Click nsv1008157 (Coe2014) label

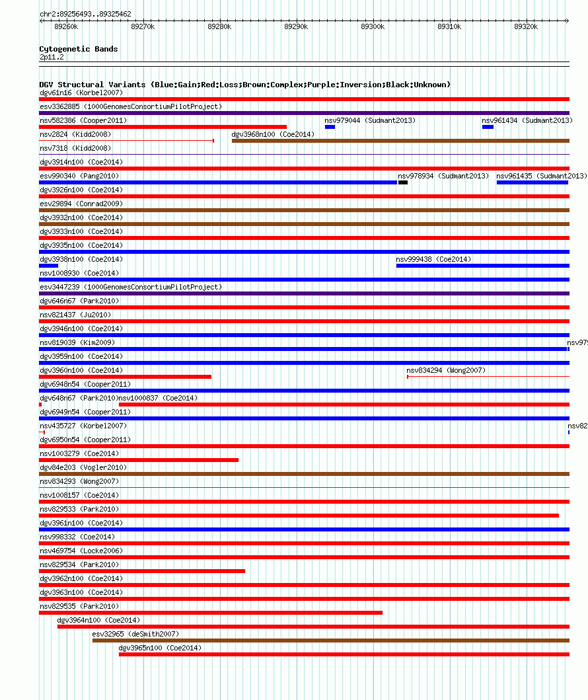click(x=79, y=495)
